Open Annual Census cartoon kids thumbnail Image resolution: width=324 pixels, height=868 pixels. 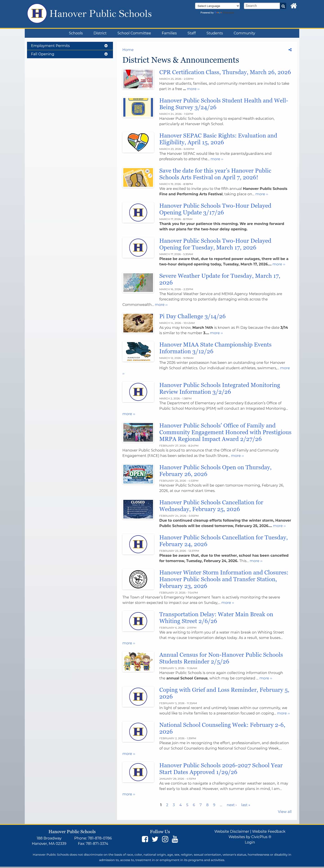pos(138,661)
